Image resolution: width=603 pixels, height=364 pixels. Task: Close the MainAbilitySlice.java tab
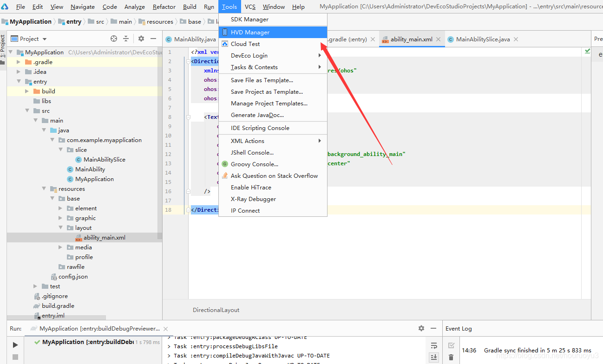tap(516, 39)
